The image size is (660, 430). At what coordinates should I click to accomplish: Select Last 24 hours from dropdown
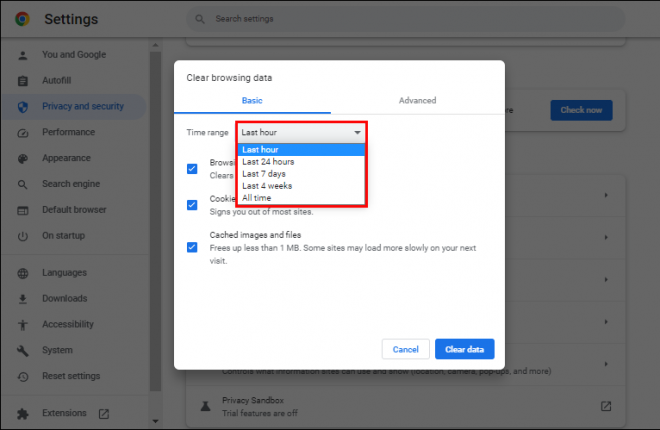268,162
